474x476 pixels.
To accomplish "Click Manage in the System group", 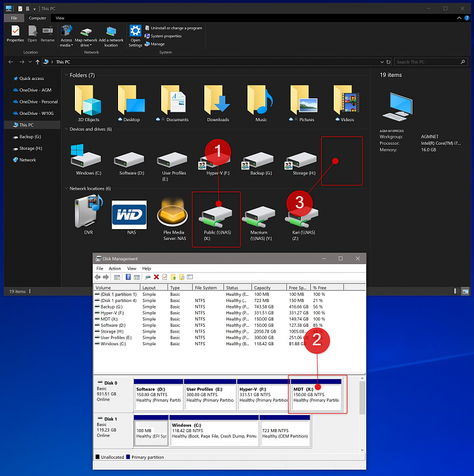I will tap(154, 44).
